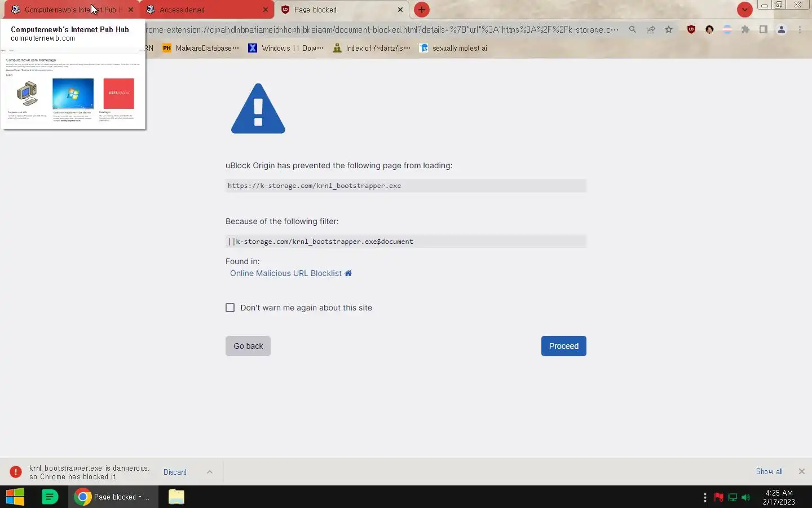The width and height of the screenshot is (812, 508).
Task: Bookmark this page with the star icon
Action: pos(669,29)
